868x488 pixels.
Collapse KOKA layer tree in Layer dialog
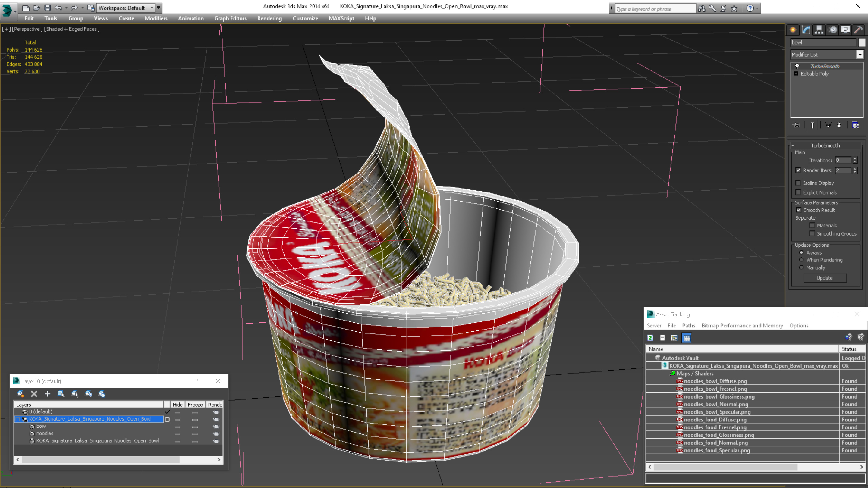17,419
